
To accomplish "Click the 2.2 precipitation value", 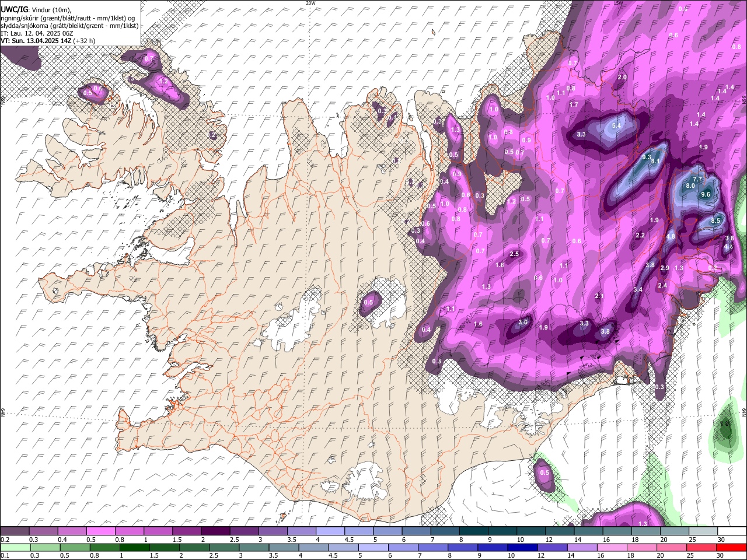I will (x=640, y=235).
